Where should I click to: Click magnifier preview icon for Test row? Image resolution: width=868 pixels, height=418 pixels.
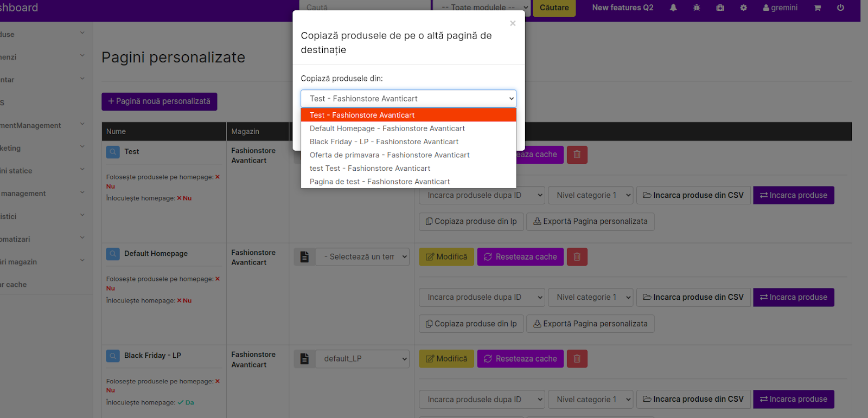tap(113, 152)
